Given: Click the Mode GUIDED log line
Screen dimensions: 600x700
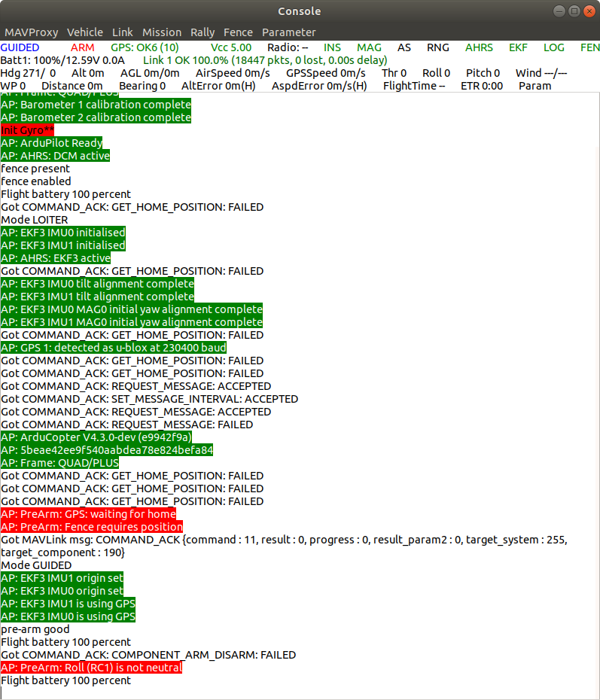Looking at the screenshot, I should click(36, 565).
